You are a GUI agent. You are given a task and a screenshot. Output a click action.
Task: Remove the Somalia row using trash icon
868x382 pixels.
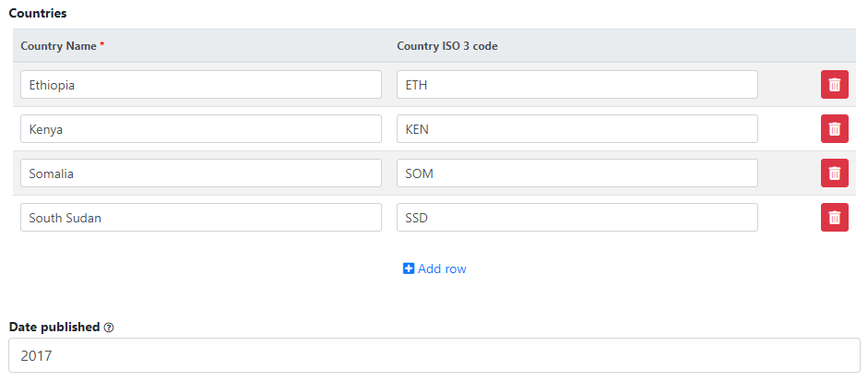tap(834, 173)
